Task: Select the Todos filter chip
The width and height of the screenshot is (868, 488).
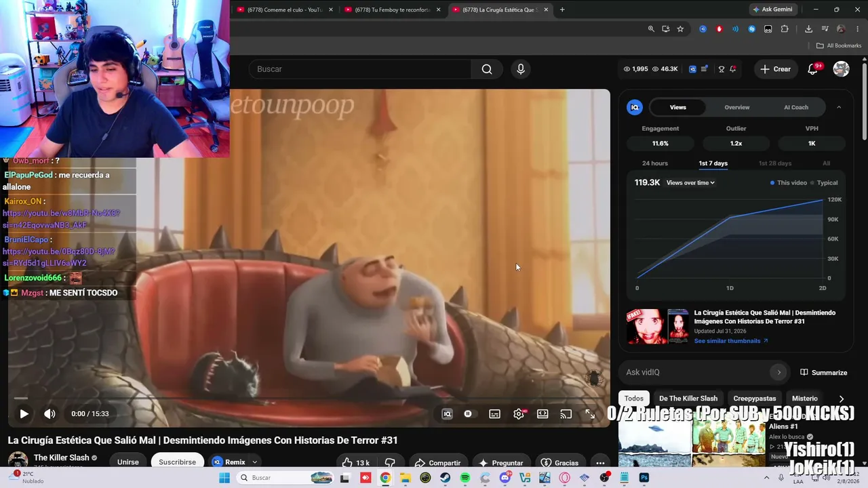Action: click(634, 399)
